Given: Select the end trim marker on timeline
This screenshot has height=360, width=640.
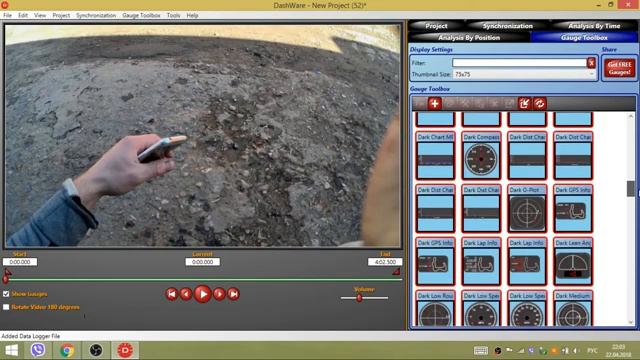Looking at the screenshot, I should tap(396, 272).
